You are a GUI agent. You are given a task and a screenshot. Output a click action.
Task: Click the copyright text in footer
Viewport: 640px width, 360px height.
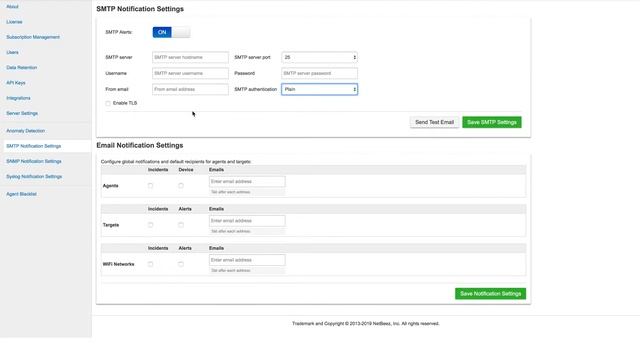click(366, 323)
